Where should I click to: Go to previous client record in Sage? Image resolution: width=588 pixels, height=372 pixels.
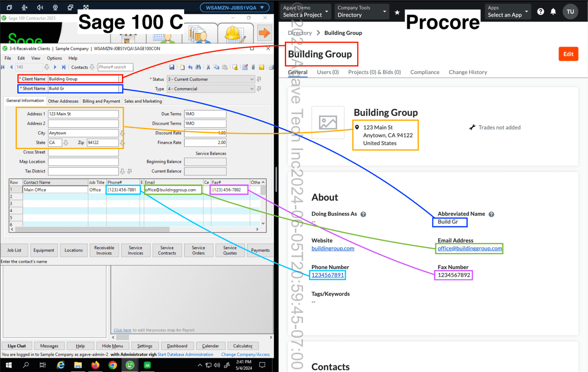coord(11,67)
